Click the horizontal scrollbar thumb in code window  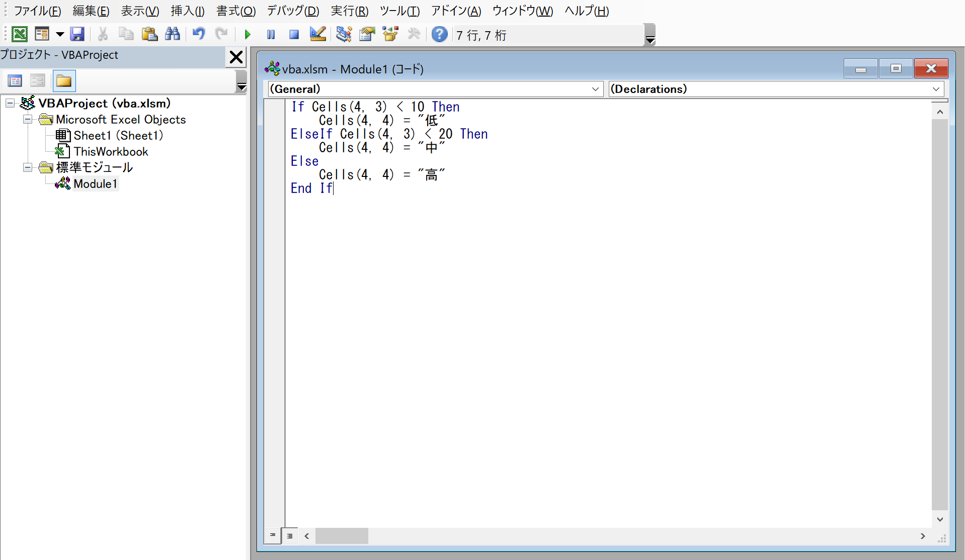pyautogui.click(x=342, y=536)
